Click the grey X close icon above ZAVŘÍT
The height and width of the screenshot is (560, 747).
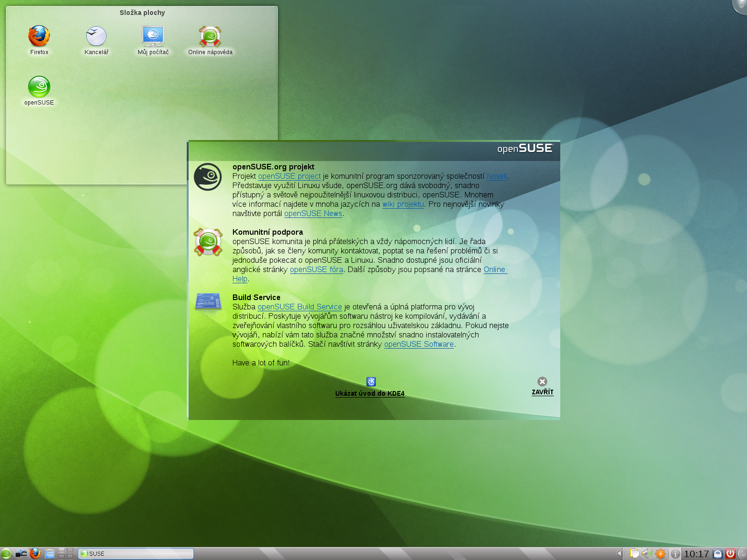pos(542,382)
